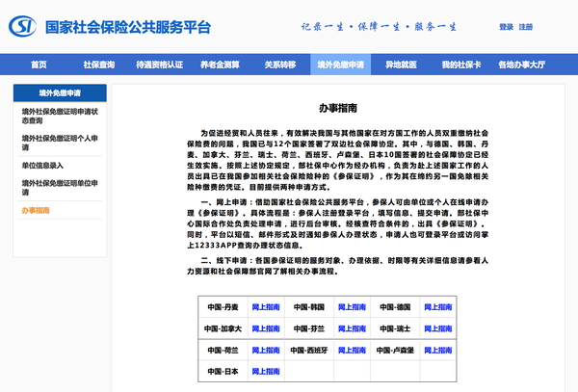Click the 国家社会保险公共服务平台 site title
This screenshot has height=392, width=578.
pos(128,27)
